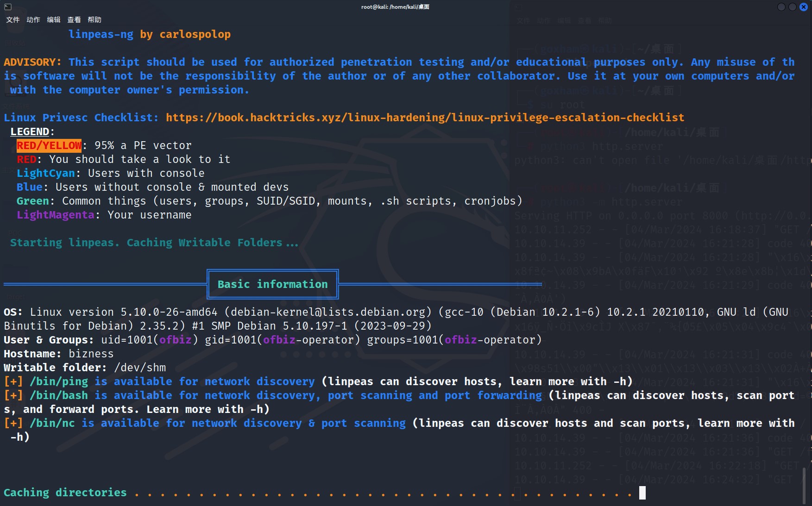Click the LightCyan legend entry
The width and height of the screenshot is (812, 506).
45,173
